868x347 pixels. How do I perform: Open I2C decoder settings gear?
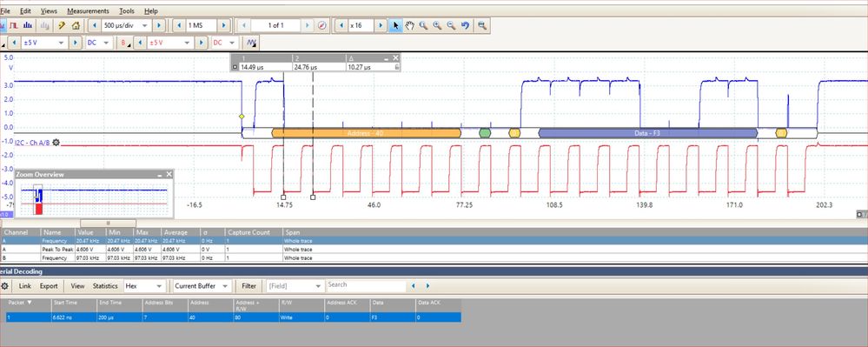pos(56,143)
